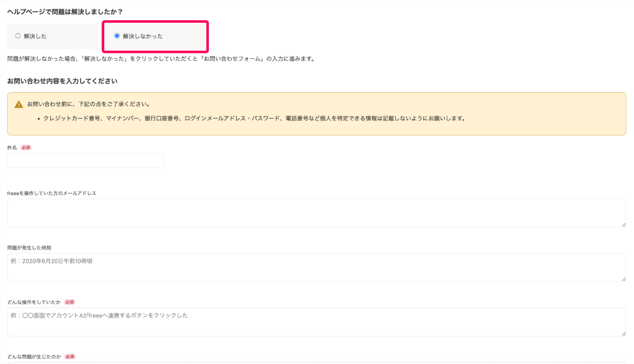Click the resize handle of the 問題が発生した時刻 field
This screenshot has height=364, width=634.
point(624,280)
